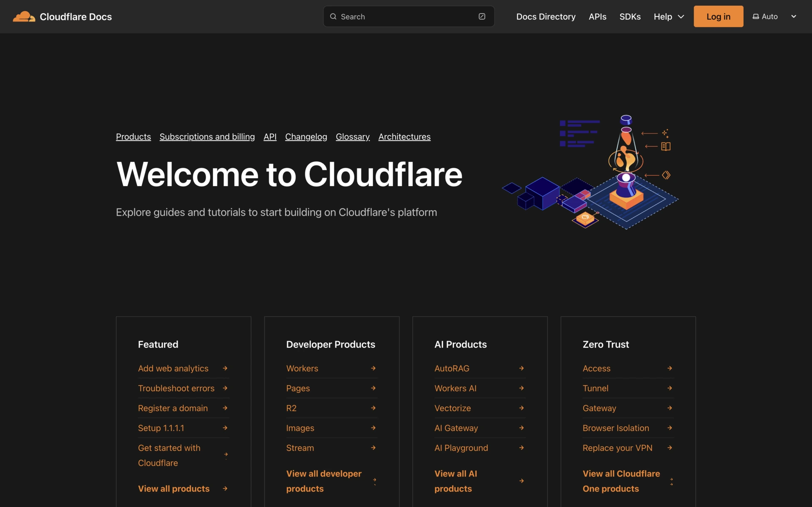Open the Zero Trust Access link

tap(596, 368)
